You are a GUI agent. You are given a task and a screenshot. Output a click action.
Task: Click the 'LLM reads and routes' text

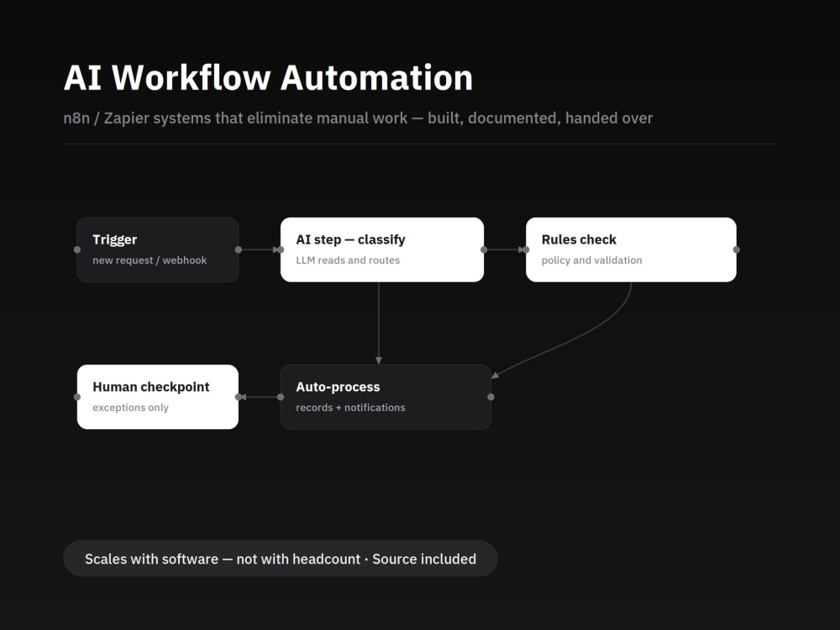coord(348,260)
